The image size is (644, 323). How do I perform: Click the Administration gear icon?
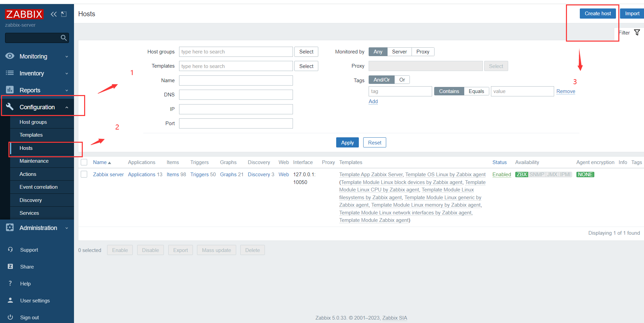(x=10, y=228)
